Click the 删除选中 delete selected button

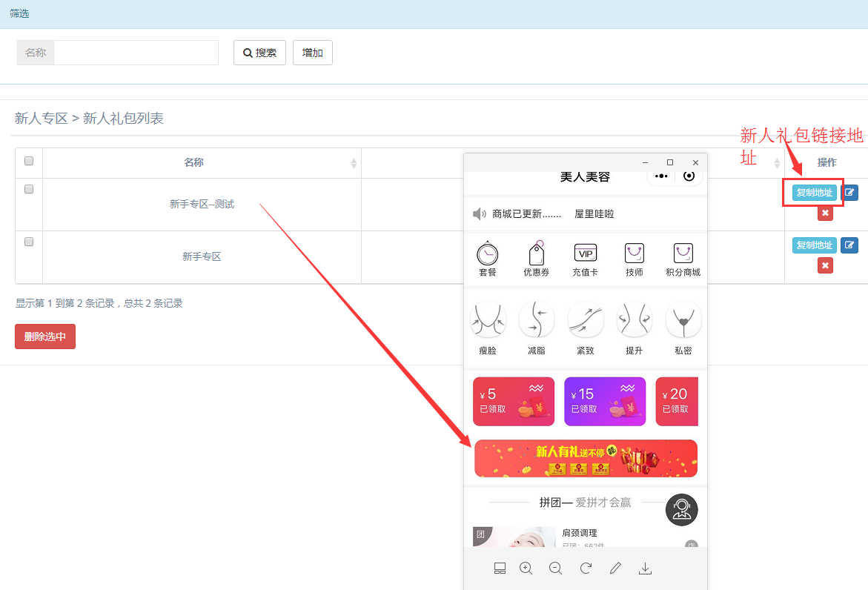[x=45, y=337]
